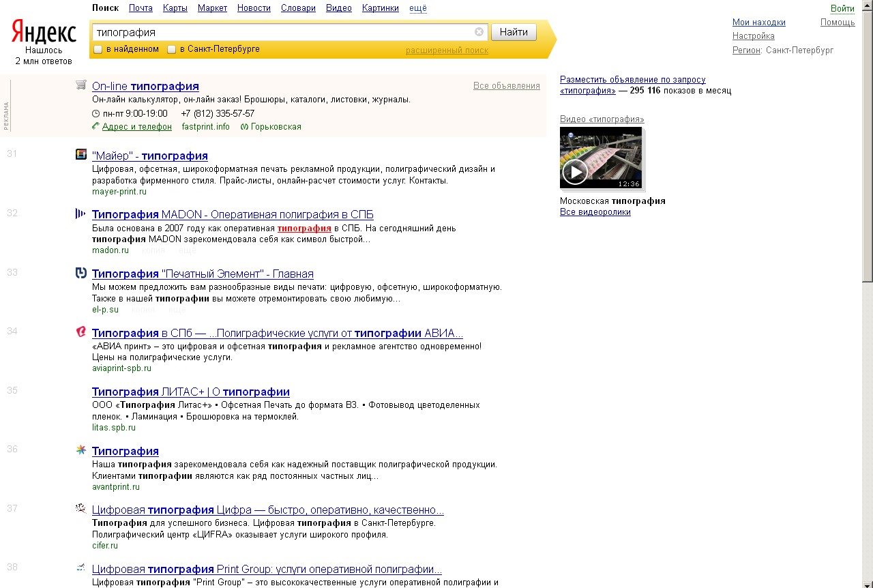Image resolution: width=873 pixels, height=588 pixels.
Task: Open the расширенный поиск link
Action: 447,50
